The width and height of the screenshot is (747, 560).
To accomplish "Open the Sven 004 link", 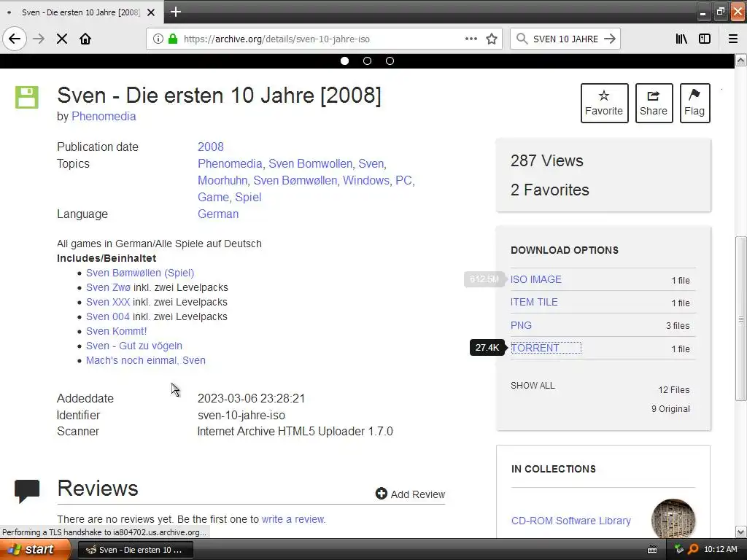I will click(108, 316).
